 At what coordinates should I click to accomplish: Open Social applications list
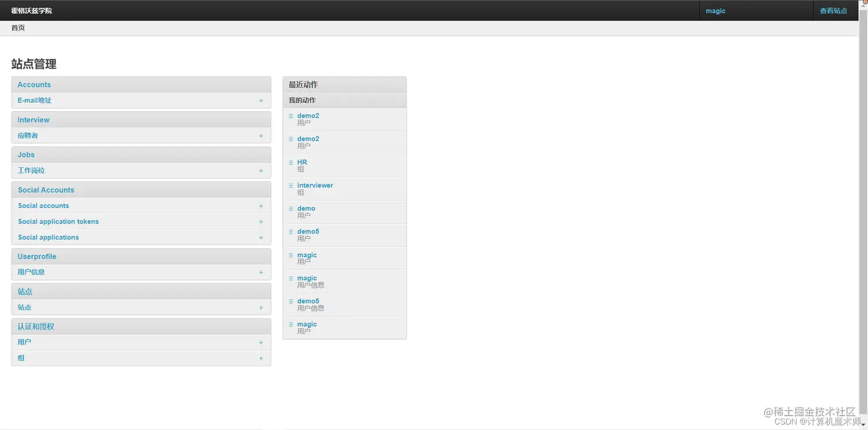[x=48, y=237]
